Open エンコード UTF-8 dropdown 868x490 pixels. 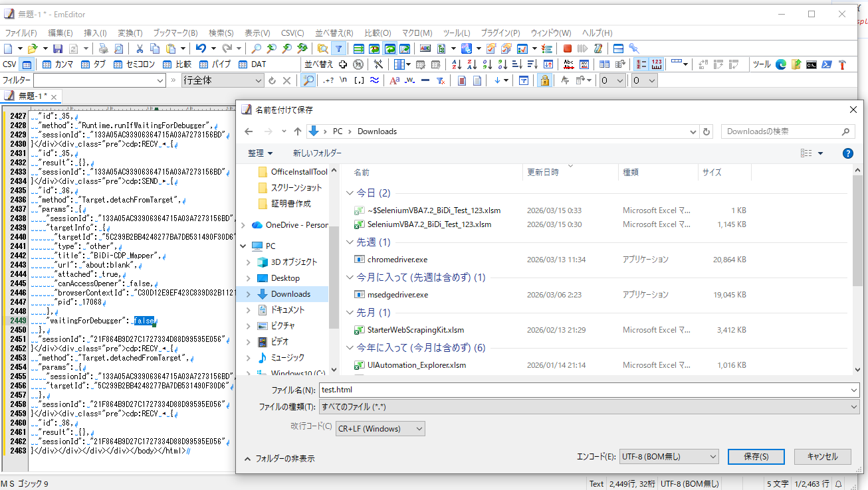click(x=669, y=457)
